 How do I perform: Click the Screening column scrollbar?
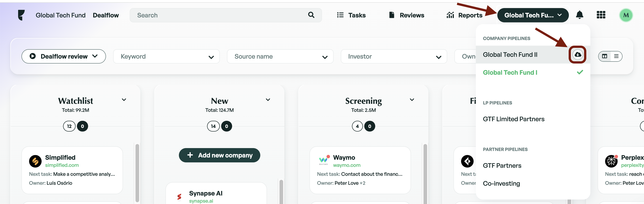425,174
